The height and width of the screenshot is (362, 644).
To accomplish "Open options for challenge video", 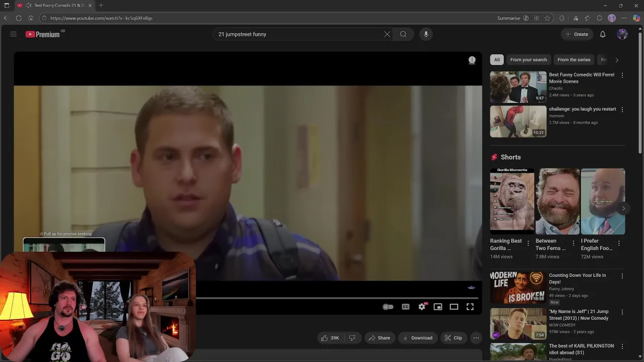I will click(622, 109).
